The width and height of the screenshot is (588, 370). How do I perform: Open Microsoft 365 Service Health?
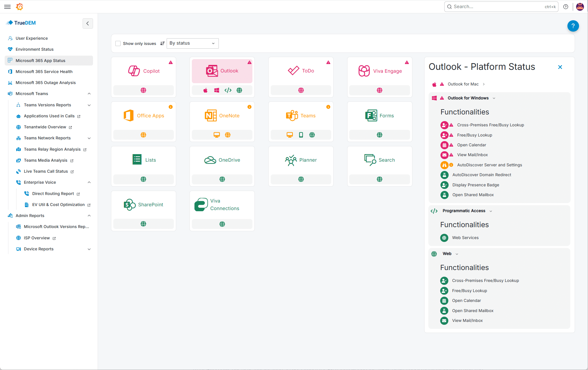(44, 72)
